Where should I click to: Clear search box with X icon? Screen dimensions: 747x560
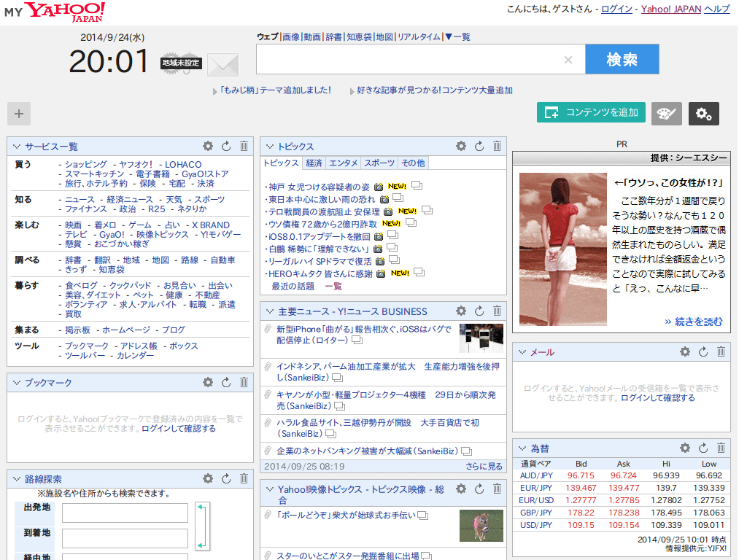click(568, 60)
